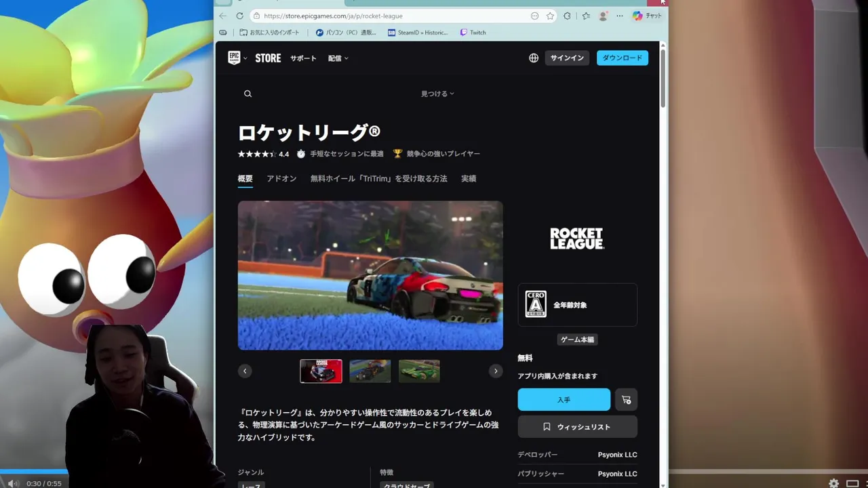The height and width of the screenshot is (488, 868).
Task: Switch to the アドオン tab
Action: coord(281,179)
